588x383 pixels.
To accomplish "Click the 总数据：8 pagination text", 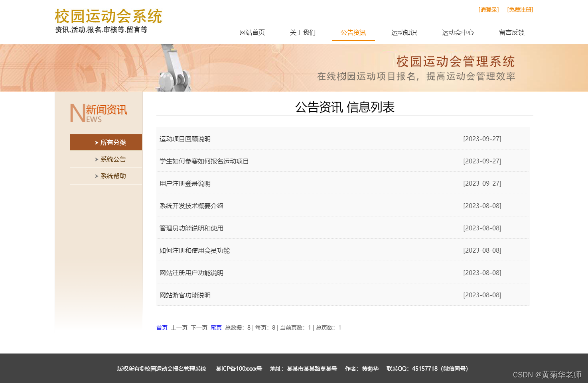I will point(238,328).
